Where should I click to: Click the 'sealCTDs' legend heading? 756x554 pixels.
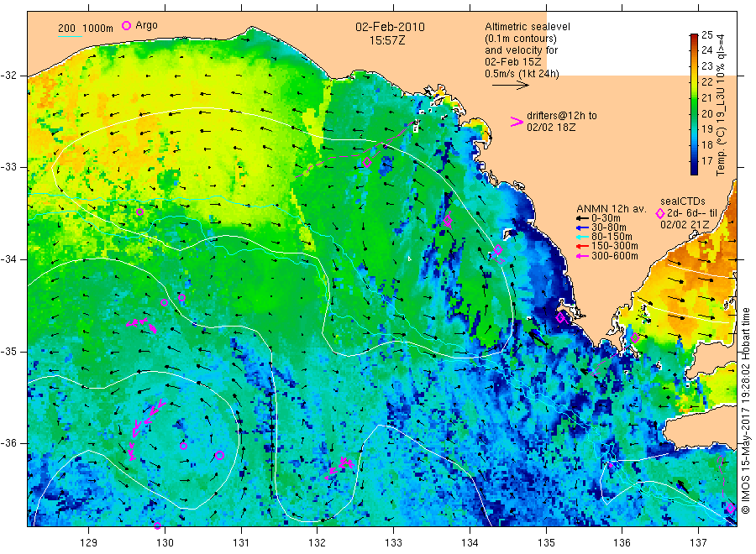click(x=683, y=201)
